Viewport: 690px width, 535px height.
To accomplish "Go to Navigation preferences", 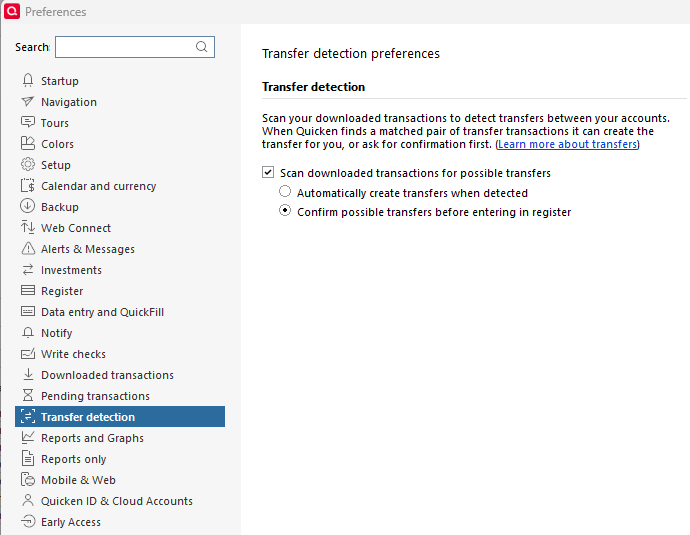I will point(69,102).
